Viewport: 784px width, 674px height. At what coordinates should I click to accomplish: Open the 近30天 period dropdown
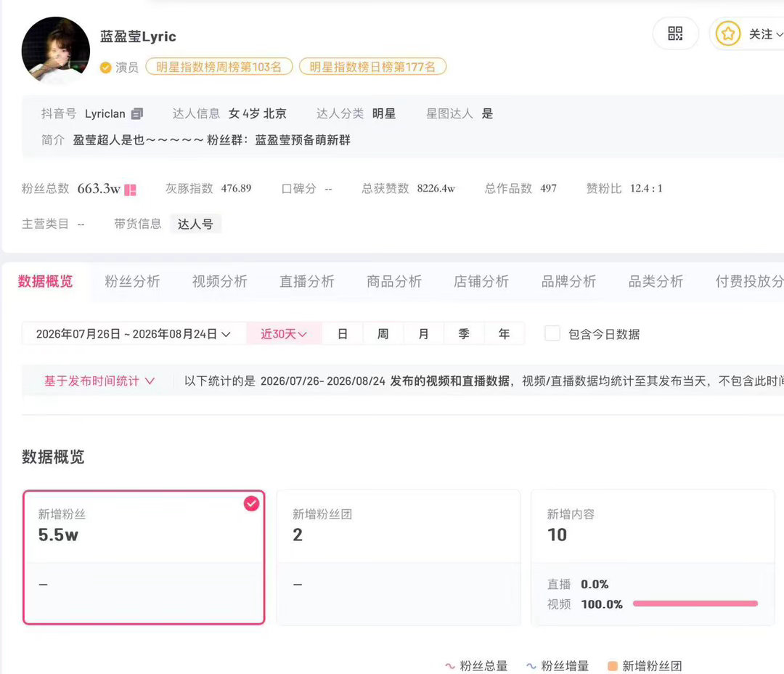284,334
